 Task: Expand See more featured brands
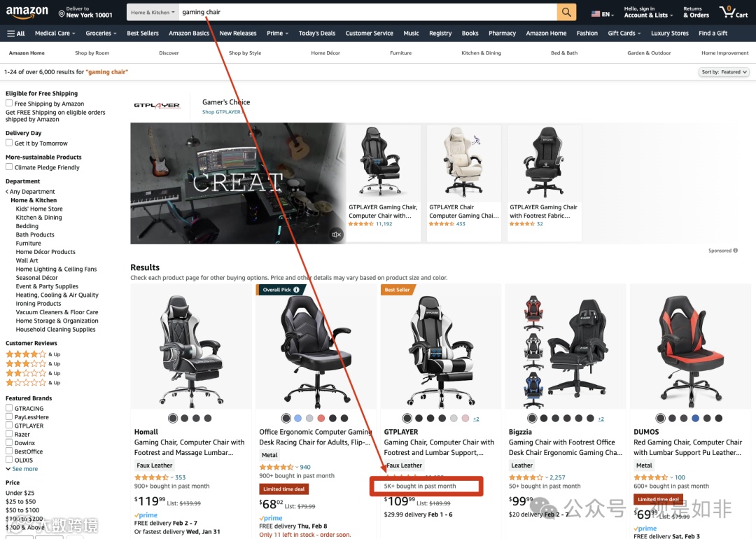22,468
